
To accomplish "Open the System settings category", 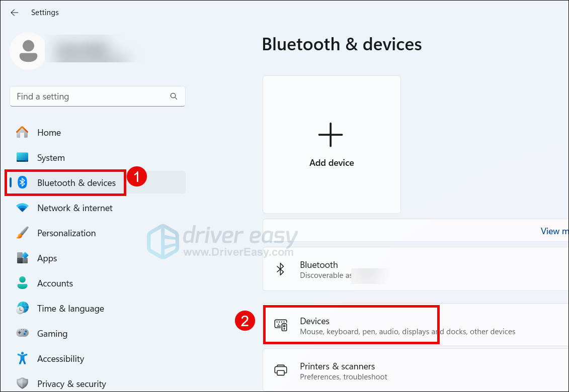I will coord(51,158).
